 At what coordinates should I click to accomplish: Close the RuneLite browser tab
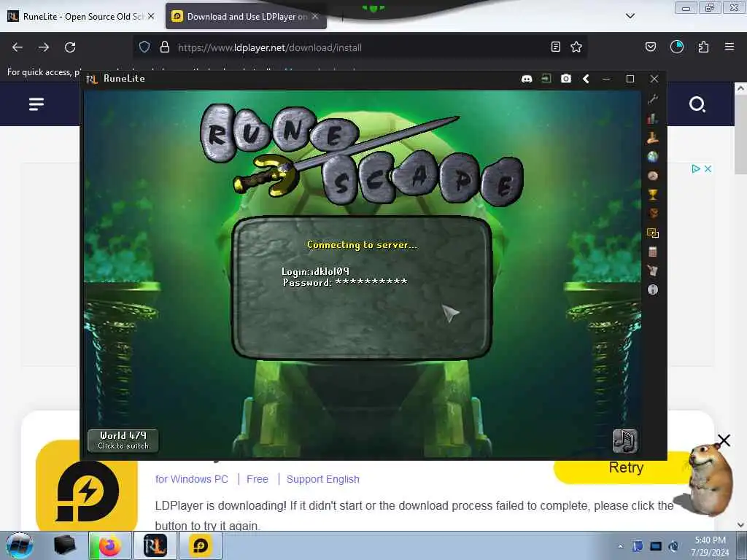click(151, 16)
